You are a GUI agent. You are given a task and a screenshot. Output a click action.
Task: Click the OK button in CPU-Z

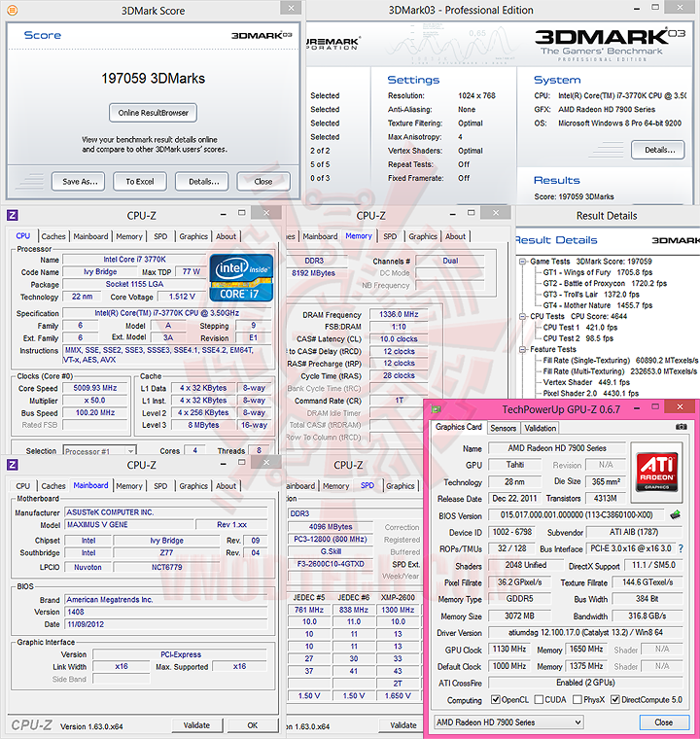[x=253, y=725]
